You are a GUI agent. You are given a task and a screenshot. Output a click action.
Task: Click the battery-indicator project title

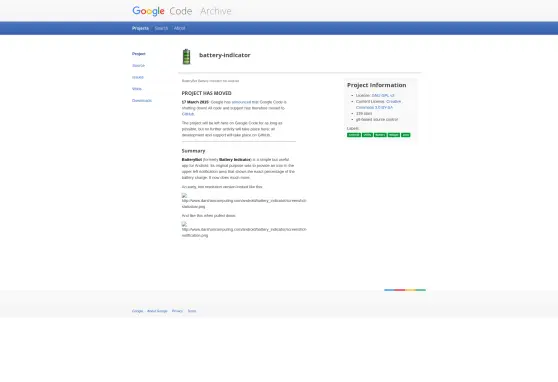[225, 55]
